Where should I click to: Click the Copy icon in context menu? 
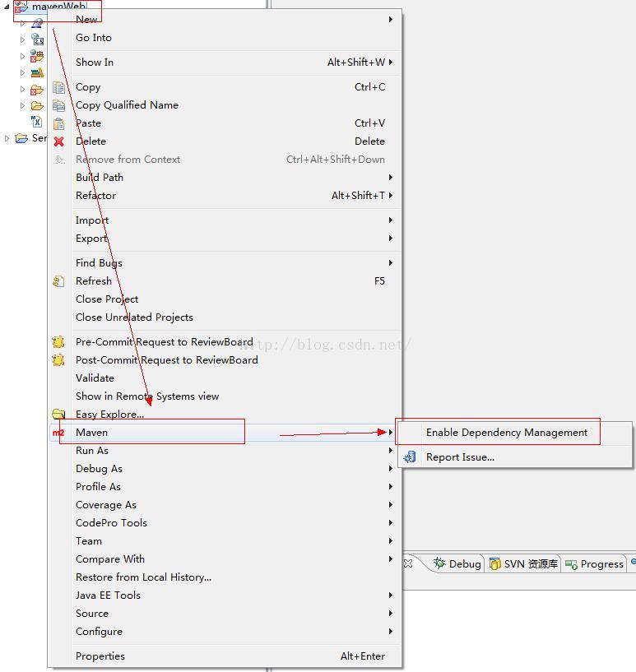58,87
